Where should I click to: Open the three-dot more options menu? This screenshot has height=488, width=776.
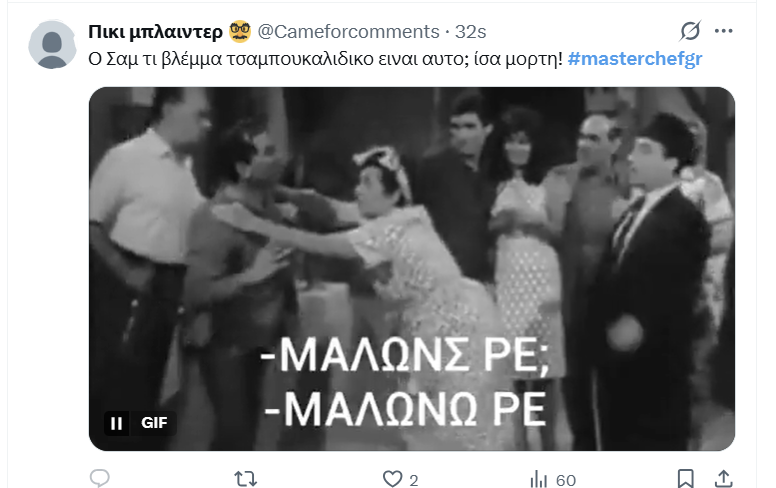[723, 31]
